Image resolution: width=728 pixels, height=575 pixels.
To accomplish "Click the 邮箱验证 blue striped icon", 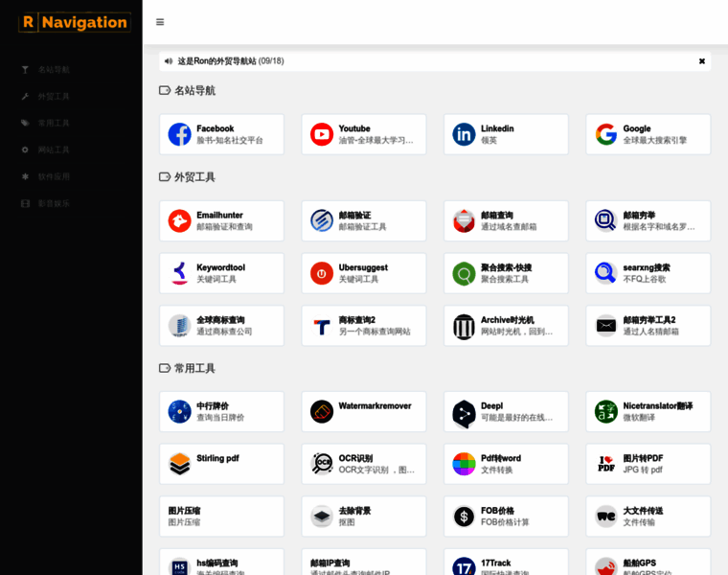I will [322, 220].
